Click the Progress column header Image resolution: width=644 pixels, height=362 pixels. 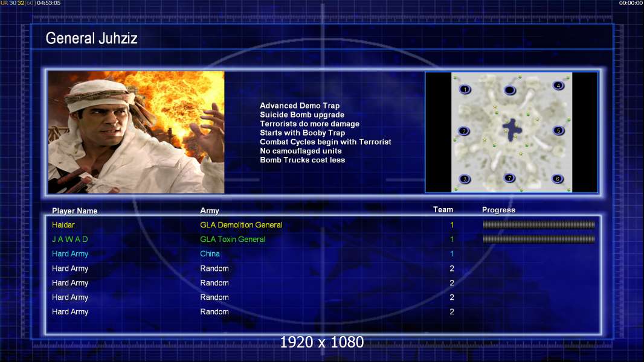498,210
